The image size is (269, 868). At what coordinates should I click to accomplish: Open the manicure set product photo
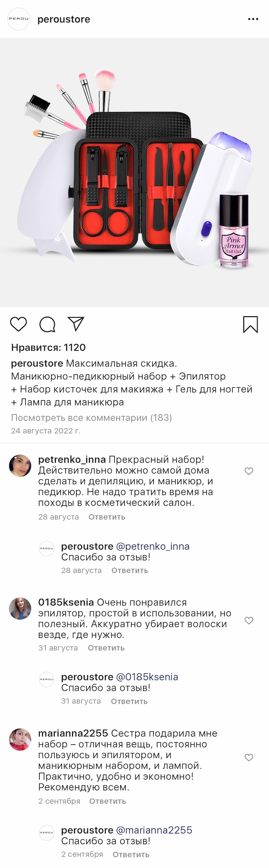tap(134, 172)
